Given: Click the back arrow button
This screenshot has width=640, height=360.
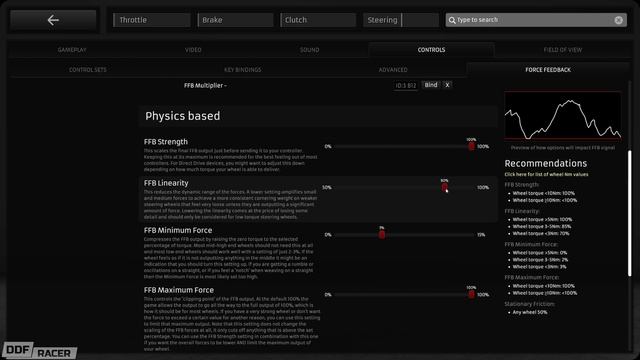Looking at the screenshot, I should coord(53,20).
